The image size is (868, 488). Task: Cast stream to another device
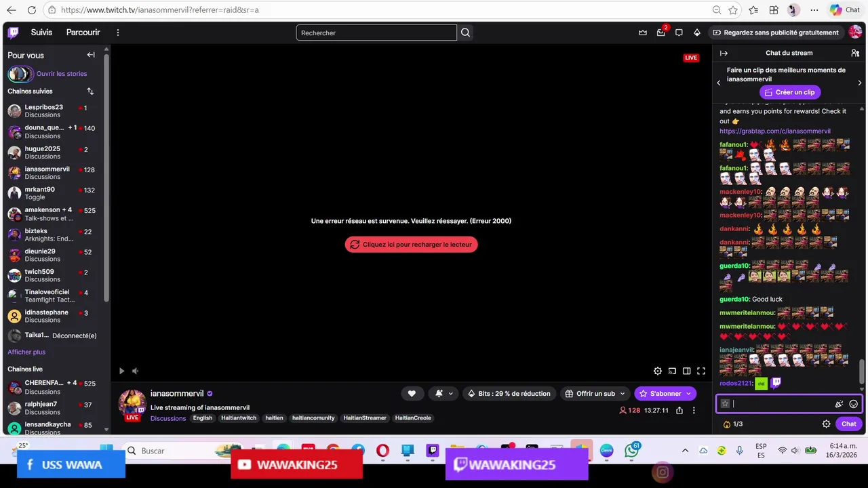[672, 371]
